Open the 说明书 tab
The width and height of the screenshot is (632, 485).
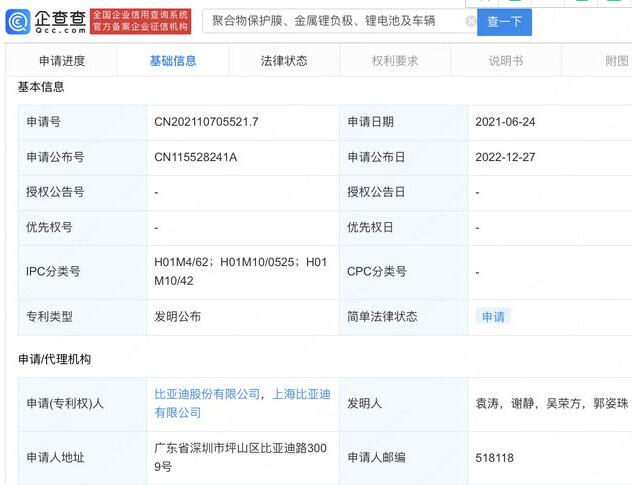click(x=506, y=61)
